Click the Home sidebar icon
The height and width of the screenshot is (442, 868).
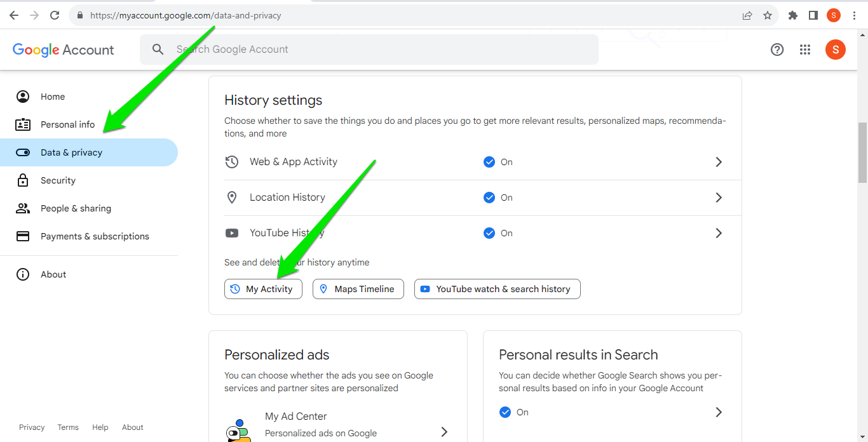[x=23, y=97]
